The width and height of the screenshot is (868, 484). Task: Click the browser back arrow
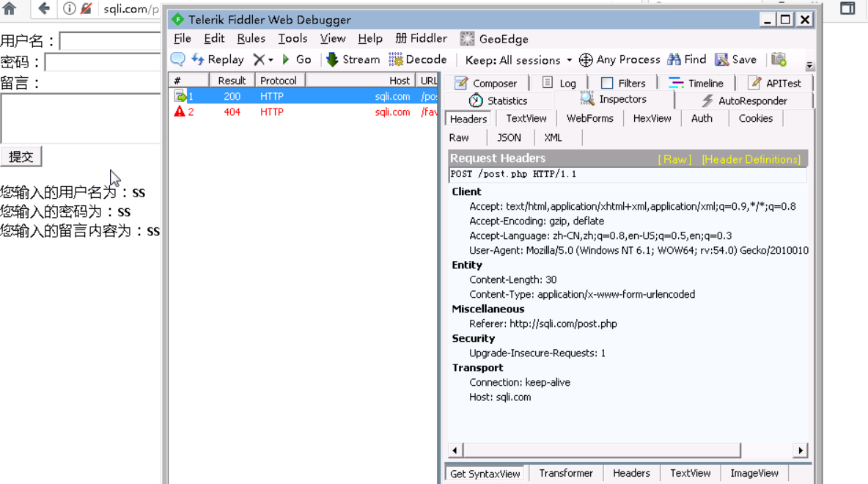pyautogui.click(x=44, y=8)
